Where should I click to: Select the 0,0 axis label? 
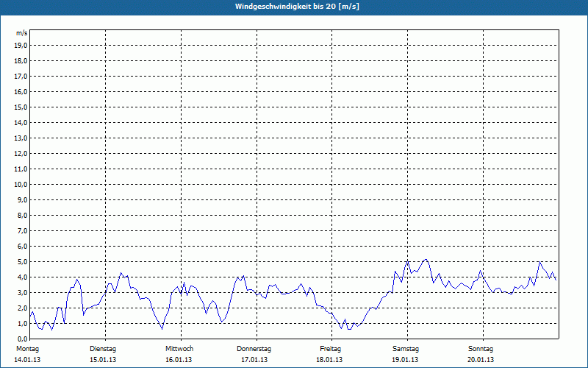pos(22,339)
